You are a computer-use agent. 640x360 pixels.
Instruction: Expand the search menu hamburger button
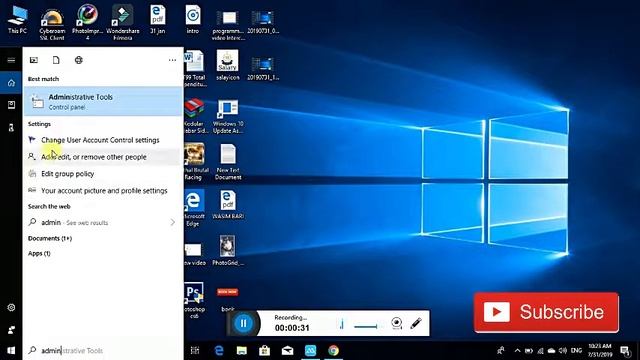tap(11, 60)
